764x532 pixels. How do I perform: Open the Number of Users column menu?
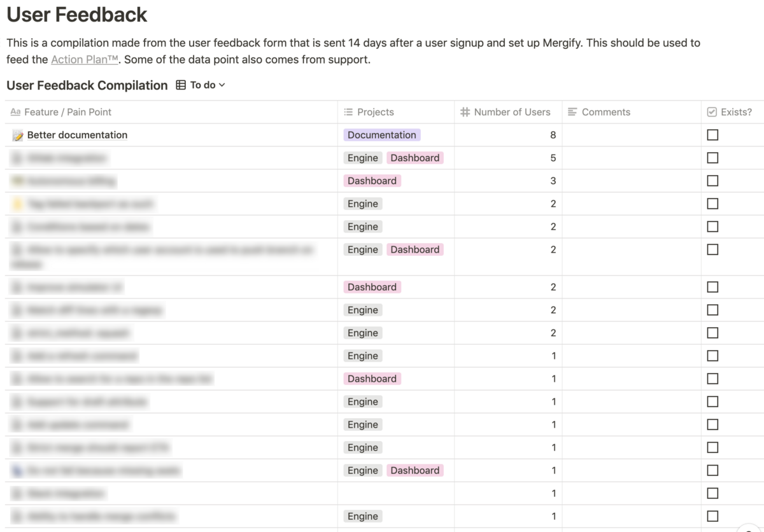(x=508, y=112)
